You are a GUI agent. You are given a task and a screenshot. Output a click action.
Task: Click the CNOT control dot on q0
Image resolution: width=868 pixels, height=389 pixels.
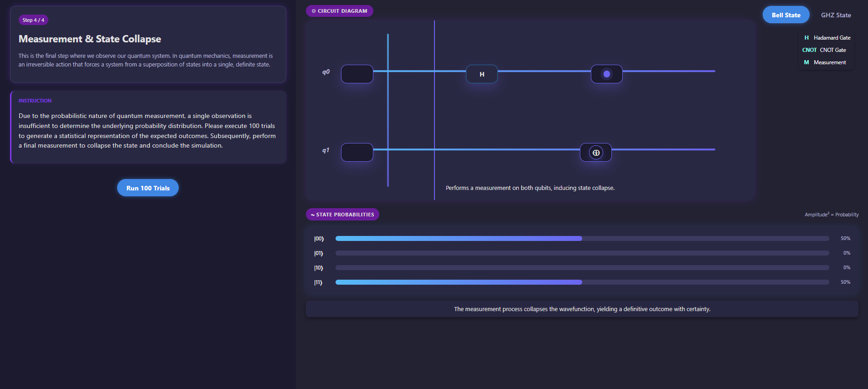tap(606, 74)
